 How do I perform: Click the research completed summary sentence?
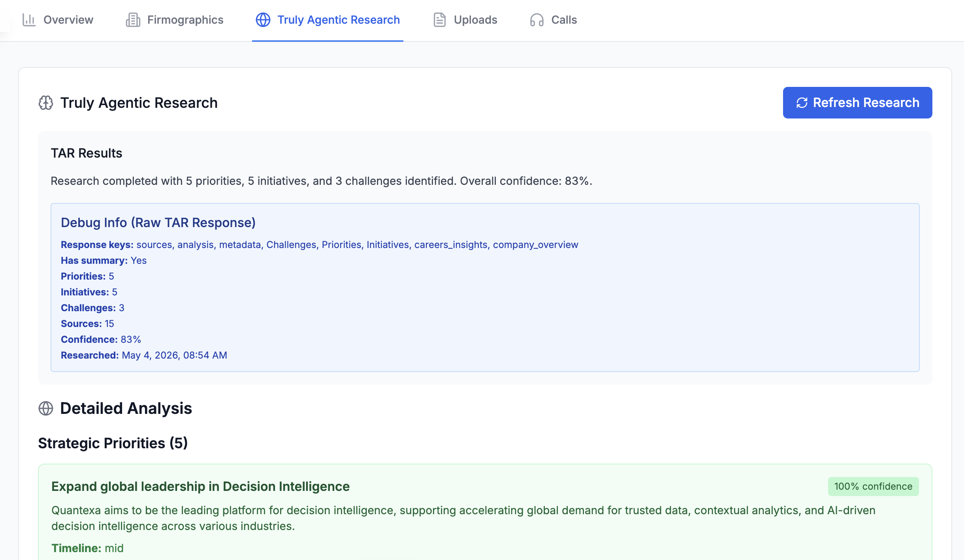(x=322, y=181)
